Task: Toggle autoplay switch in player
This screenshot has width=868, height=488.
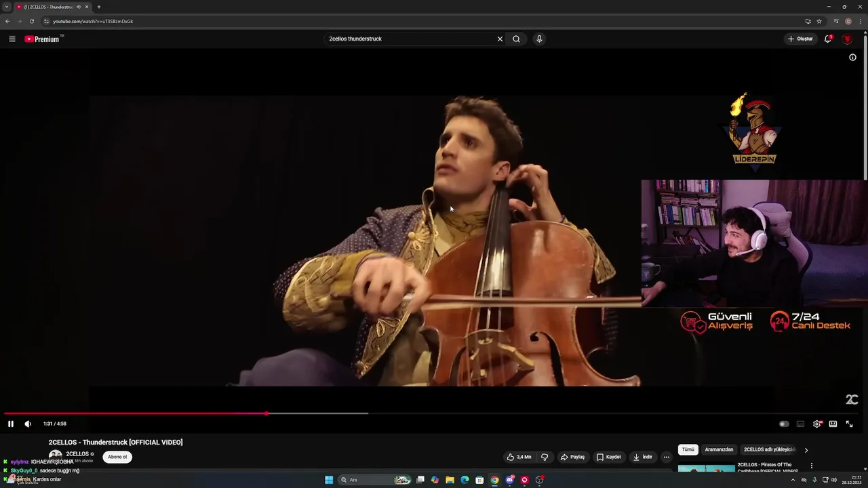Action: coord(784,424)
